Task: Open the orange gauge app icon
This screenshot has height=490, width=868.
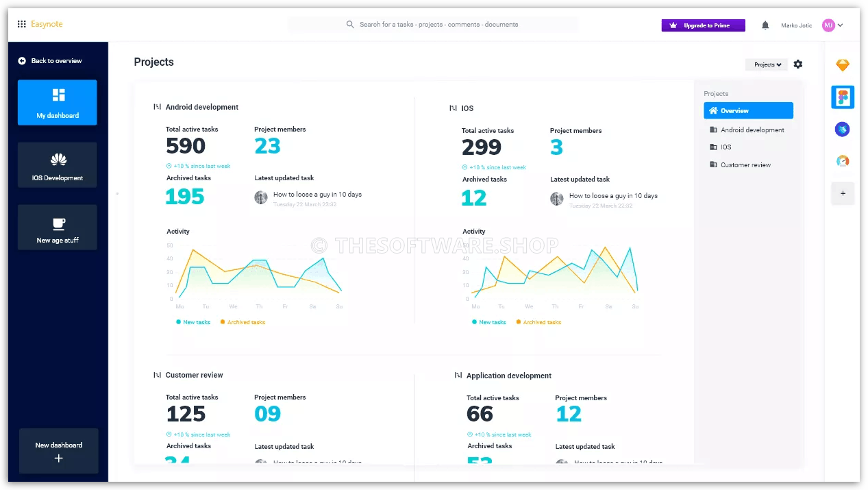Action: tap(843, 161)
